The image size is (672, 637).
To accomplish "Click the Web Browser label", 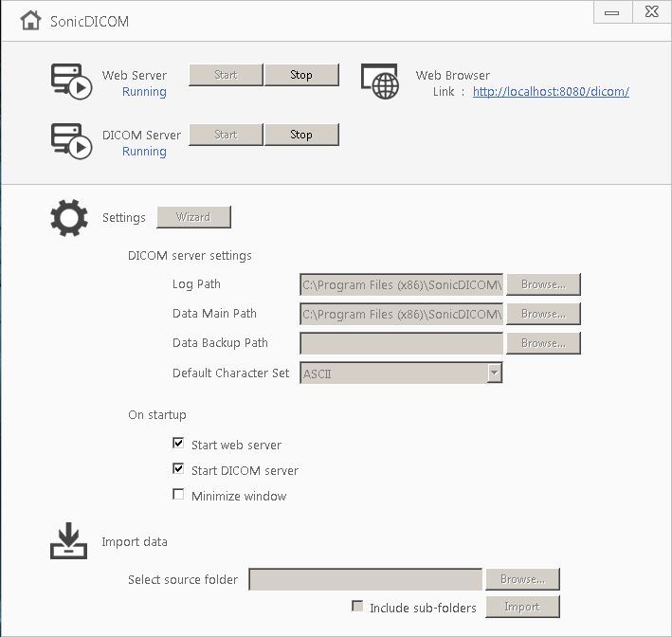I will click(x=452, y=76).
